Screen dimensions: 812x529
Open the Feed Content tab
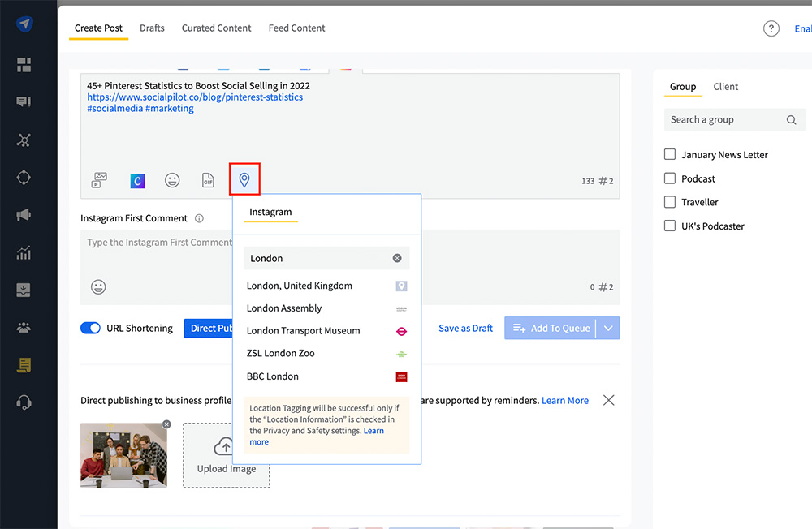point(296,28)
